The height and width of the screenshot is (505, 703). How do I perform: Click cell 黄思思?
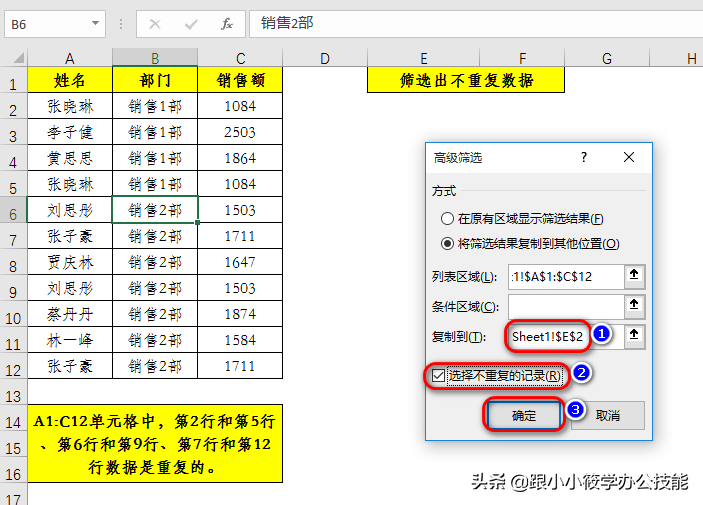coord(69,158)
